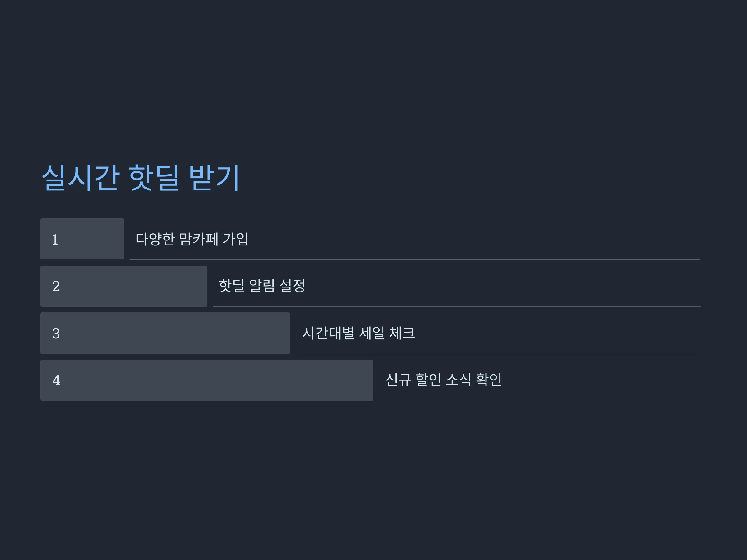Click the text 시간대별 세일 체크

pos(358,333)
